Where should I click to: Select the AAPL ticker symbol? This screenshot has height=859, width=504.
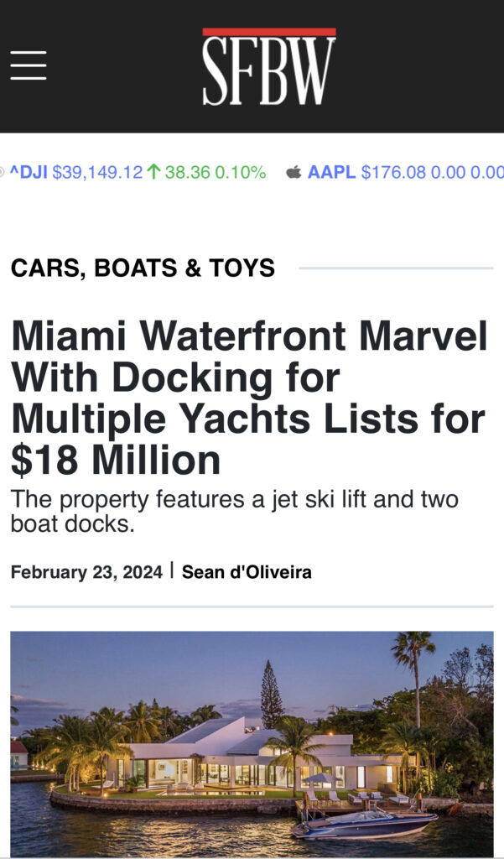pos(332,173)
